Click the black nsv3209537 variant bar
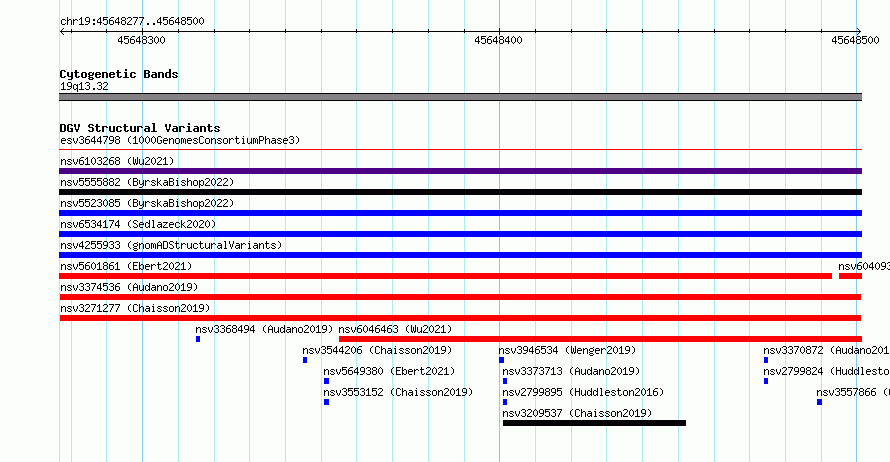The image size is (890, 462). (594, 423)
